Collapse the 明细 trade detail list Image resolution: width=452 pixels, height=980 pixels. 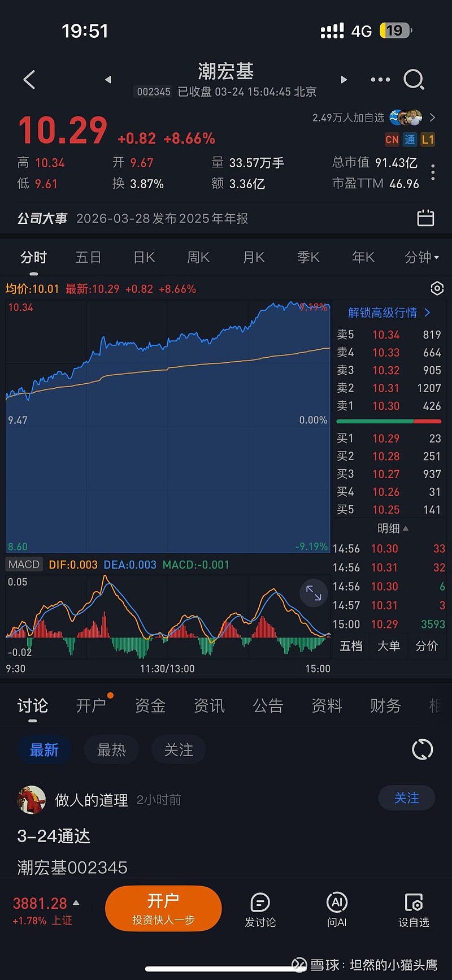point(393,528)
